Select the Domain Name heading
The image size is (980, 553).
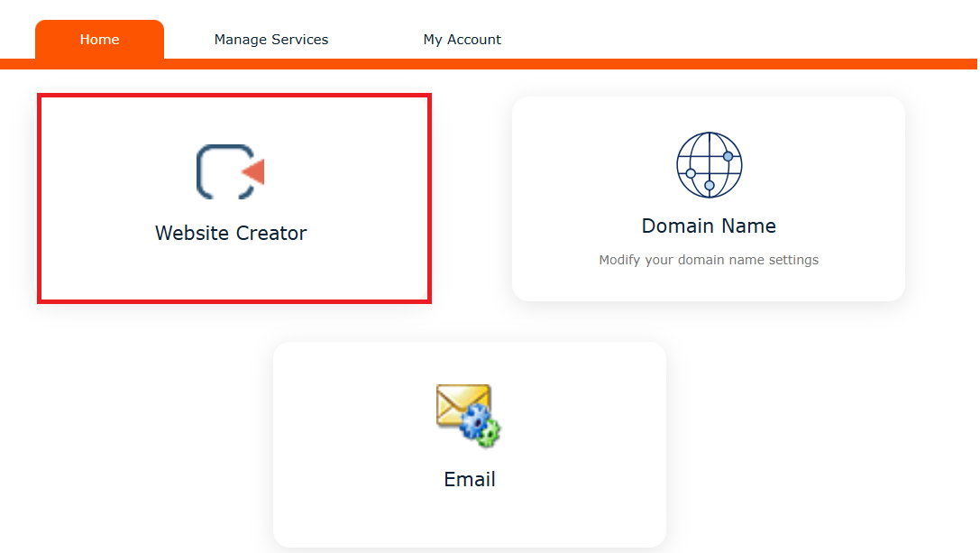(x=709, y=226)
